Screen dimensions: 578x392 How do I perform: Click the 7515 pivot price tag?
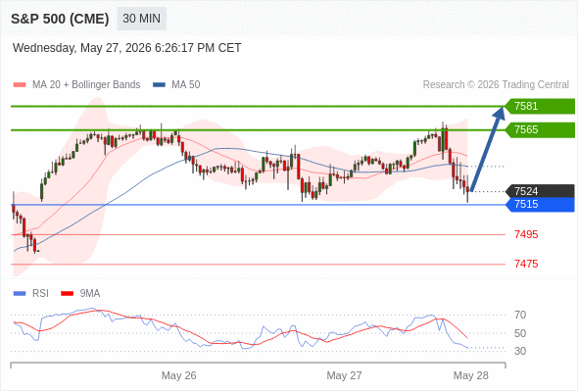pyautogui.click(x=540, y=204)
